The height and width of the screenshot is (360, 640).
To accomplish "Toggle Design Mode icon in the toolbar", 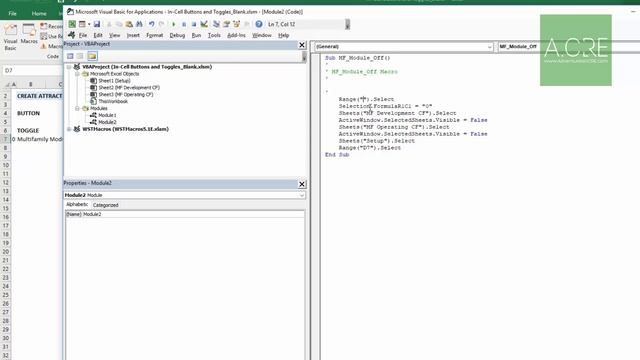I will [x=204, y=24].
